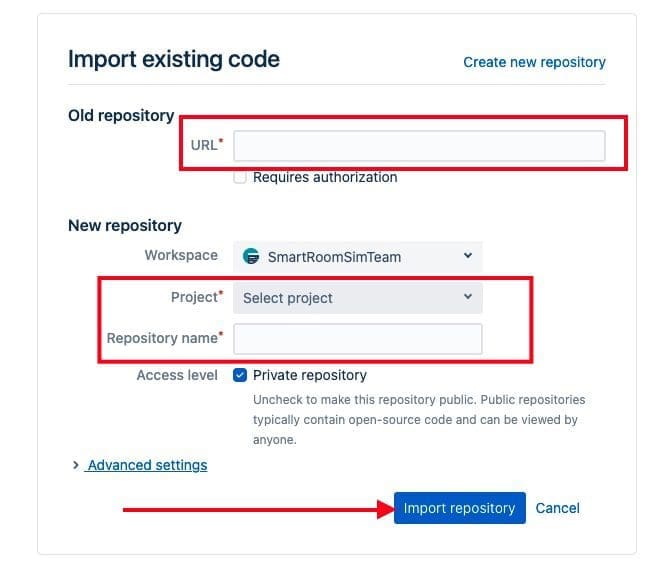
Task: Click the "Repository name" field label
Action: (162, 338)
